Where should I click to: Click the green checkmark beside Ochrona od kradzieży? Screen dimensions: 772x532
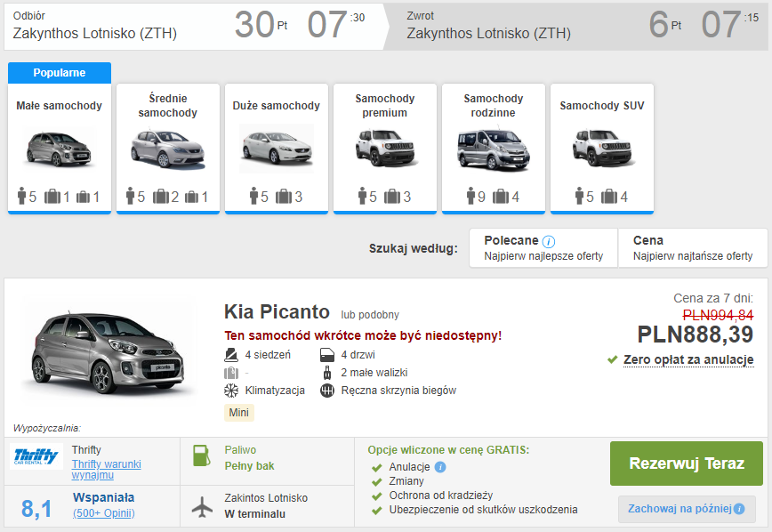377,496
